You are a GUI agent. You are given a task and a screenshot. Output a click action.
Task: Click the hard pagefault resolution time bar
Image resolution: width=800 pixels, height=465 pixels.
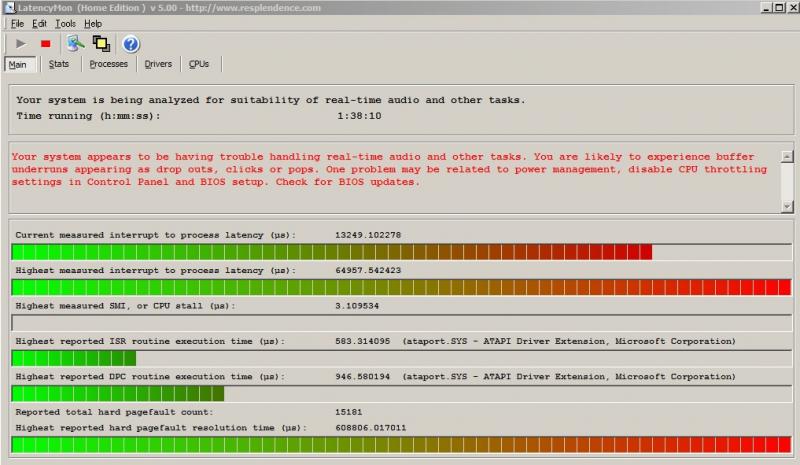(x=402, y=445)
